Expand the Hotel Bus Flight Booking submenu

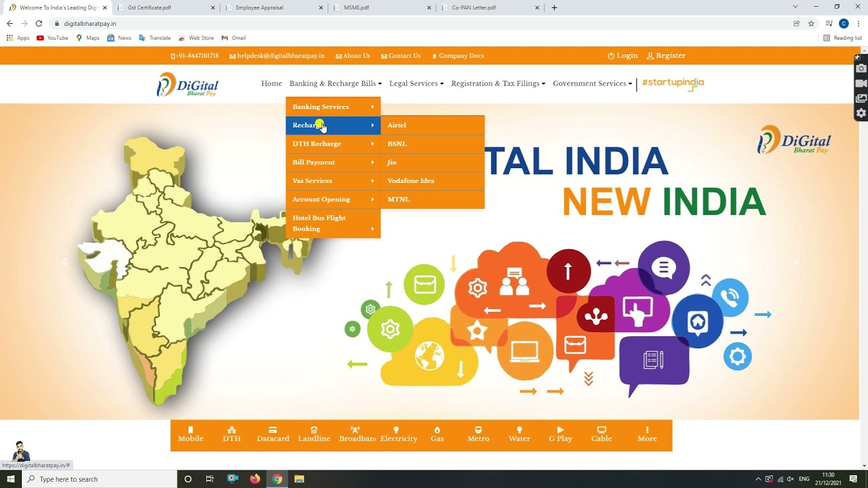pyautogui.click(x=333, y=223)
